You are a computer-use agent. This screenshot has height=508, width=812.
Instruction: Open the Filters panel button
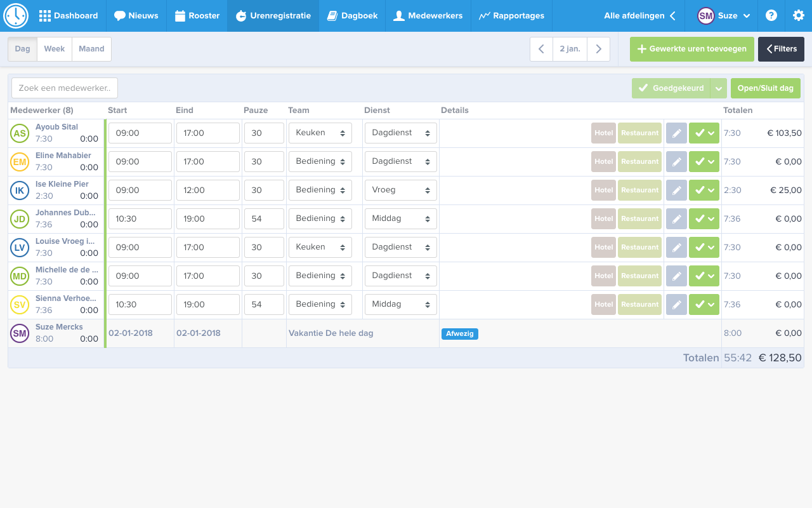pos(781,49)
